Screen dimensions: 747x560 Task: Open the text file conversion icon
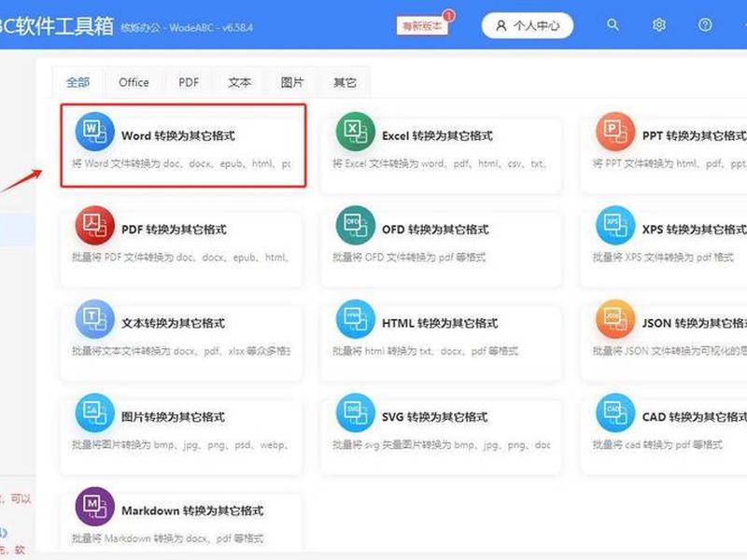95,319
